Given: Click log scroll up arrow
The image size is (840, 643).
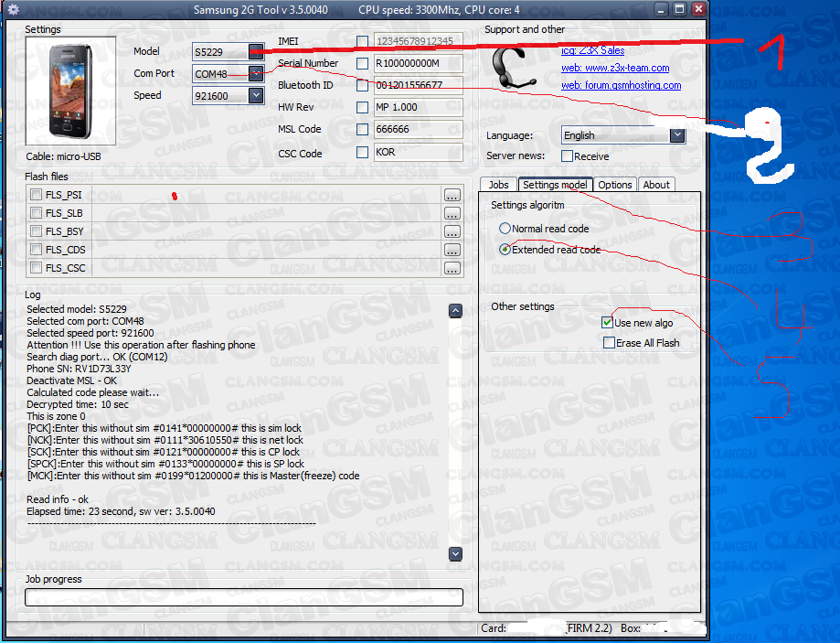Looking at the screenshot, I should pyautogui.click(x=455, y=310).
